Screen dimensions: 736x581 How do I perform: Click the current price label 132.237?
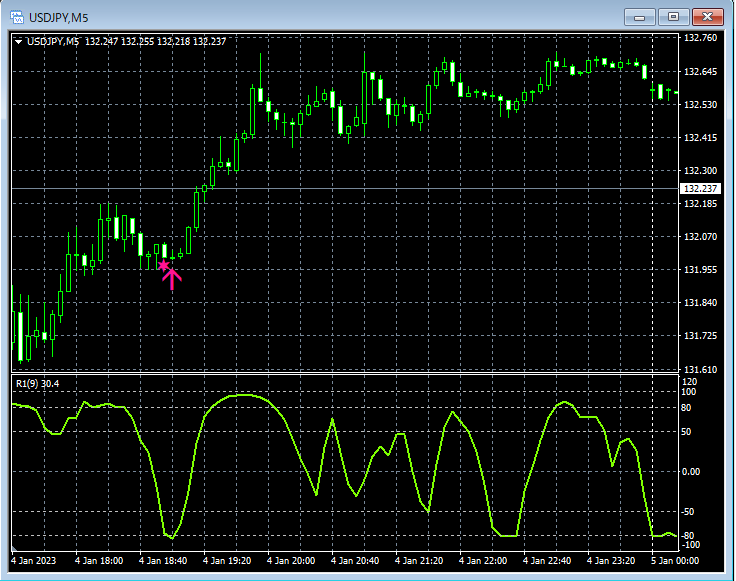(x=700, y=189)
